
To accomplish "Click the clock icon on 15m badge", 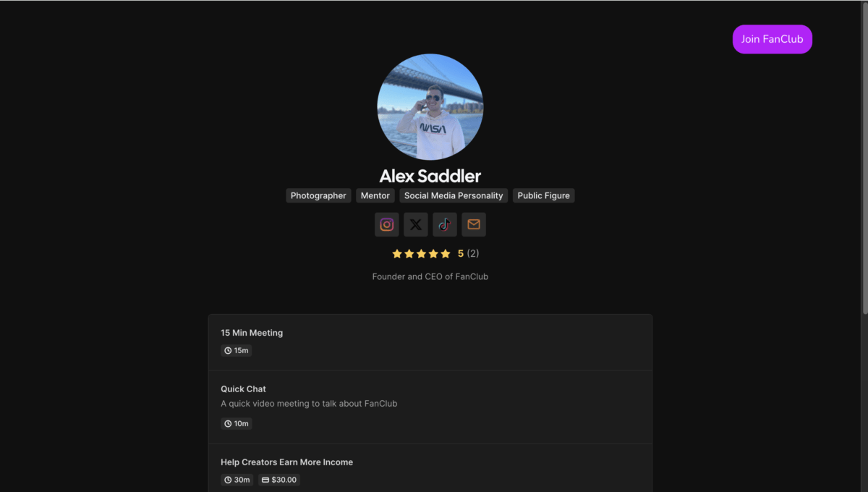I will [228, 351].
